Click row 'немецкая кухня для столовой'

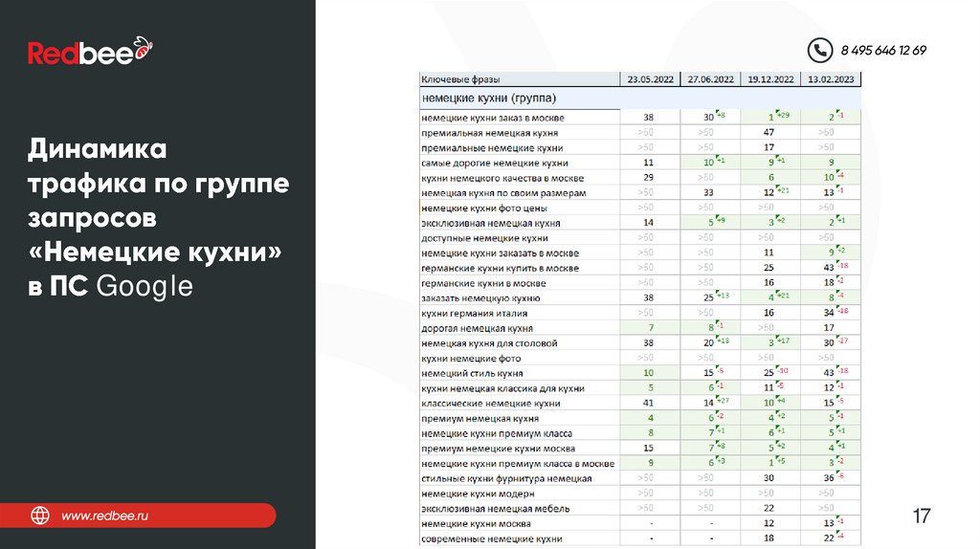pyautogui.click(x=640, y=342)
